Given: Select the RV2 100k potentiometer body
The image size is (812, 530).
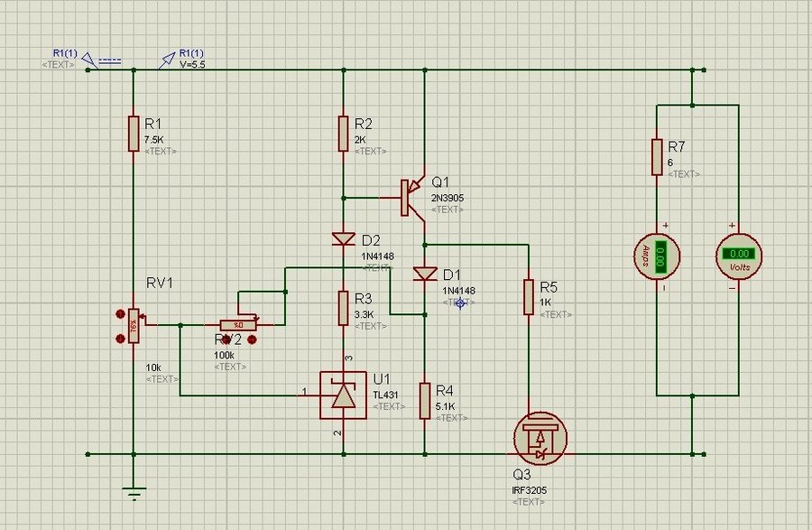Looking at the screenshot, I should pyautogui.click(x=238, y=323).
